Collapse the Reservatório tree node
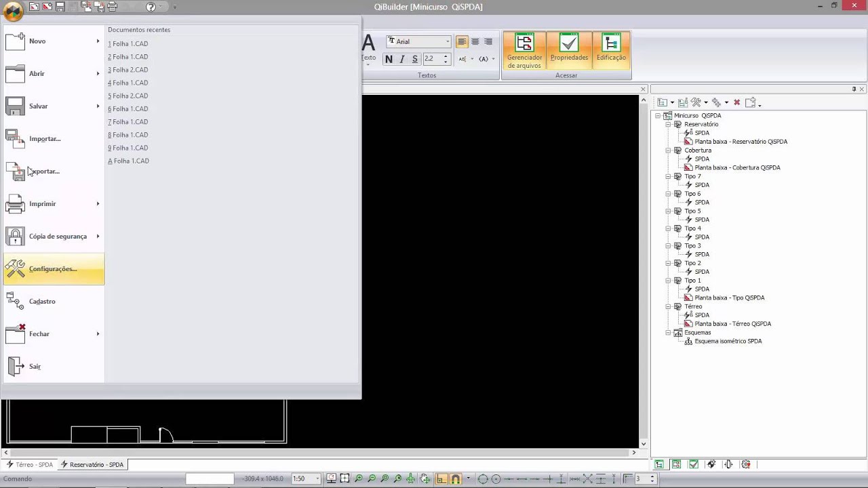The image size is (868, 488). [x=668, y=125]
